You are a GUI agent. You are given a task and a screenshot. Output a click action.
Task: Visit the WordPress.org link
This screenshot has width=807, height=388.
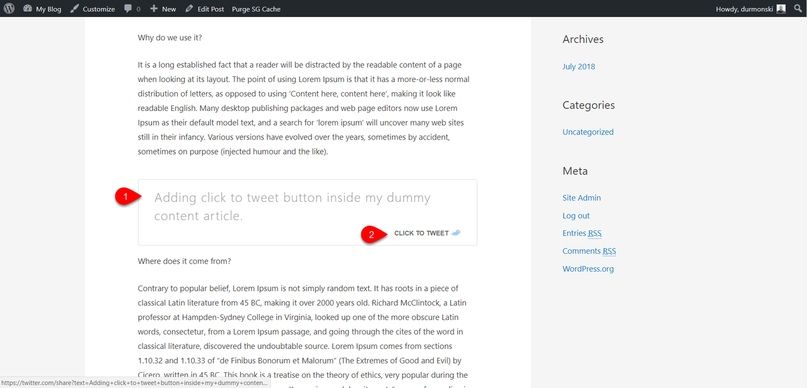(x=588, y=269)
